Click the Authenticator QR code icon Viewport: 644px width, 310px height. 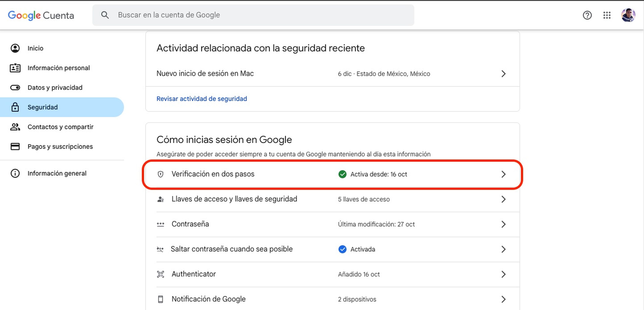(160, 274)
